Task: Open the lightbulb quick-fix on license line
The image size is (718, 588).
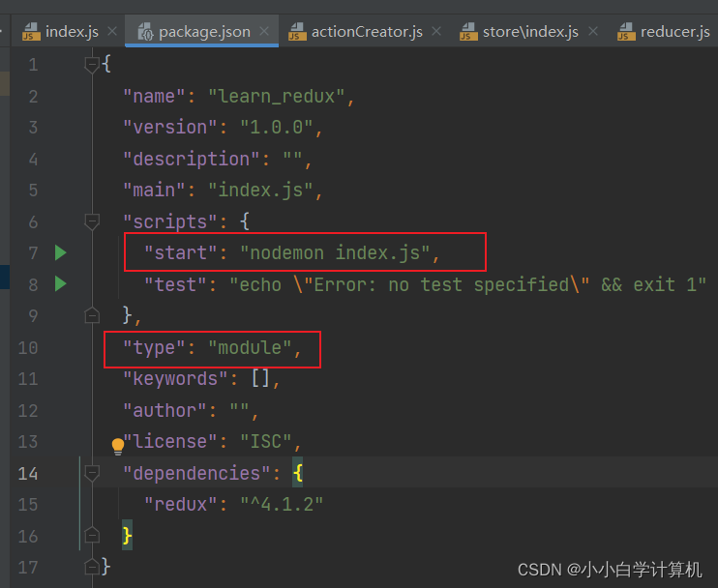Action: [118, 446]
